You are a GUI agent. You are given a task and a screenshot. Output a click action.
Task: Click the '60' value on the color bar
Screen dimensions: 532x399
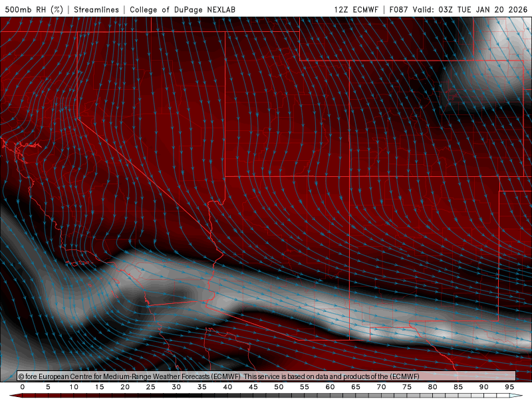tap(330, 387)
